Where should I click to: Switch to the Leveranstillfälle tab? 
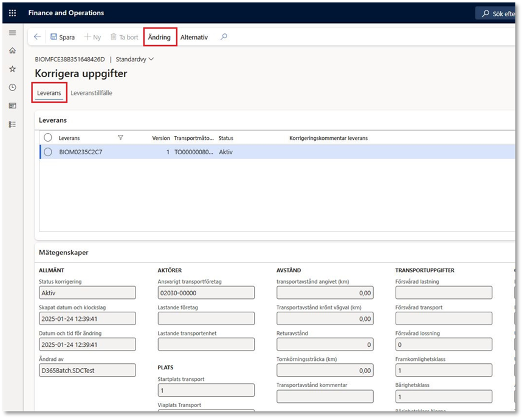pos(92,93)
